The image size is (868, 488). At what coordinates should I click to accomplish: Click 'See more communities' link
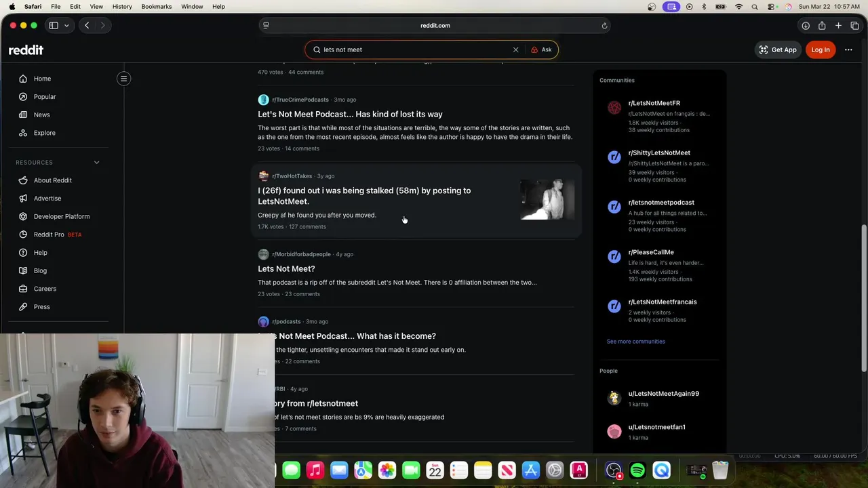636,342
